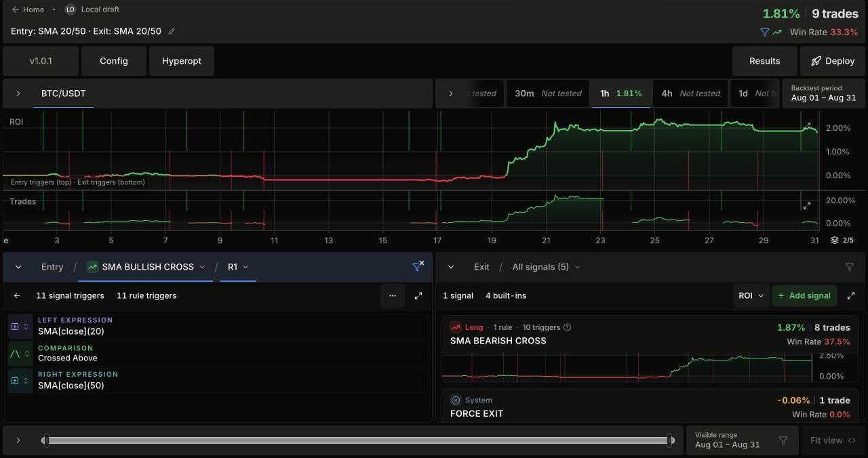This screenshot has height=458, width=868.
Task: Open the SMA BULLISH CROSS signal dropdown
Action: click(x=146, y=267)
